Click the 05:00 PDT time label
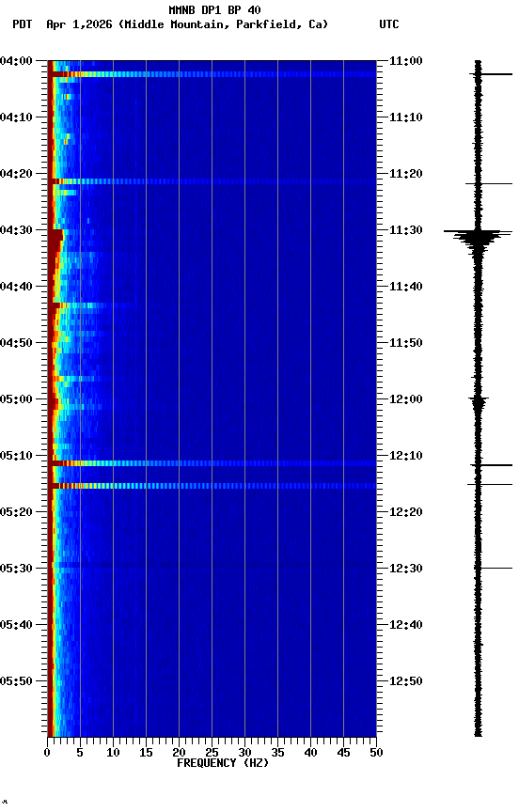The width and height of the screenshot is (519, 812). 16,399
